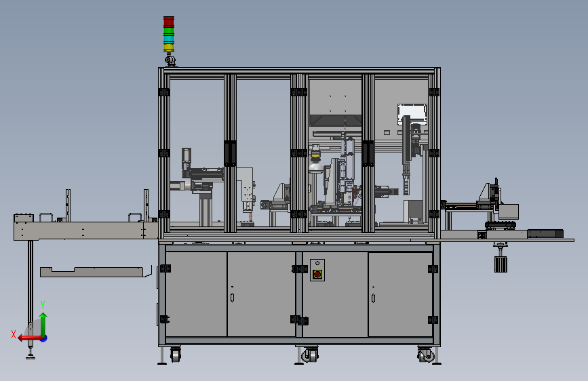Click the blue Z axis ball of the triad

44,338
